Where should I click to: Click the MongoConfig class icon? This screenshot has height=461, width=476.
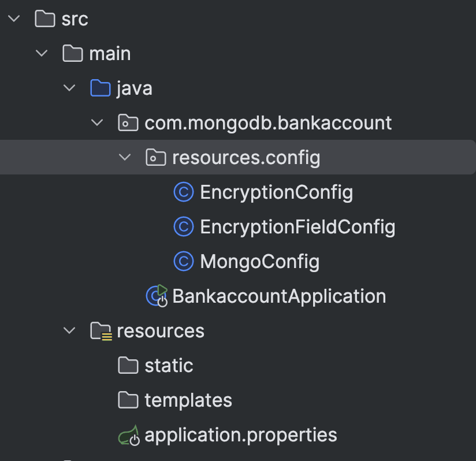click(183, 262)
